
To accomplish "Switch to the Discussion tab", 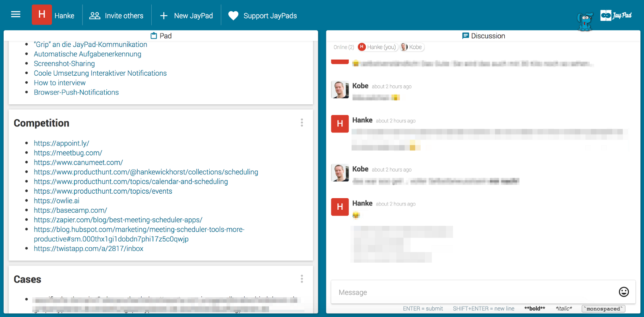I will pos(483,36).
